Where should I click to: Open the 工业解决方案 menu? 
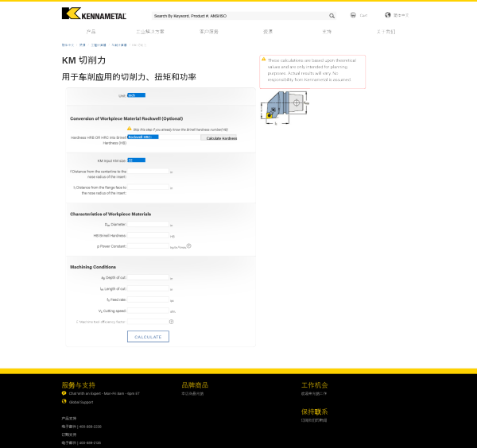tap(150, 32)
